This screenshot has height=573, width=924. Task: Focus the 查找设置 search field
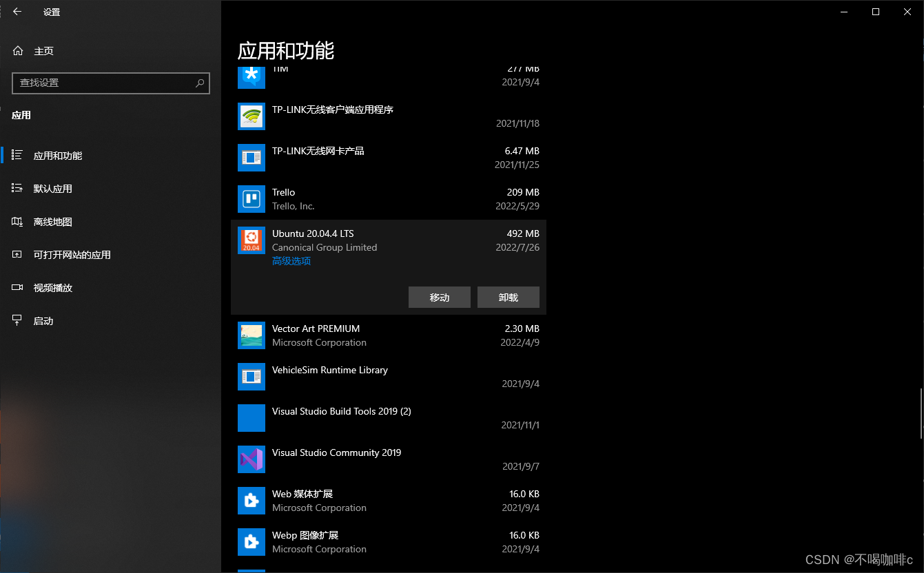[x=111, y=83]
